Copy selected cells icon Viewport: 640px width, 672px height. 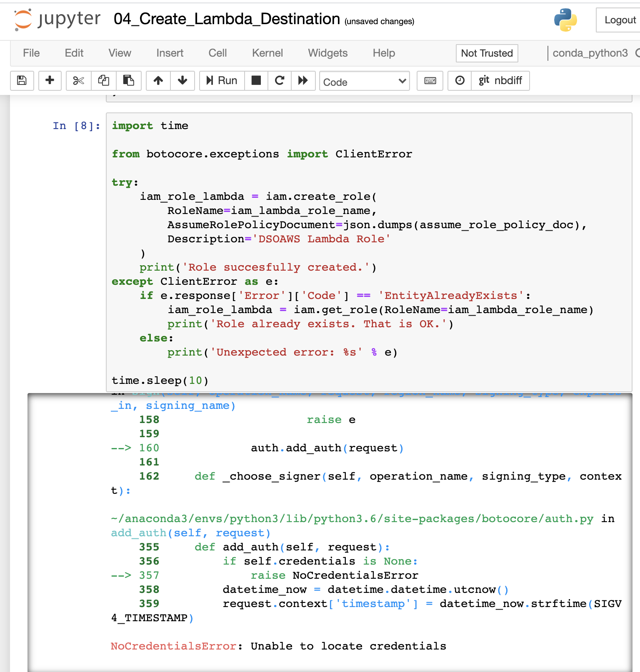coord(103,80)
